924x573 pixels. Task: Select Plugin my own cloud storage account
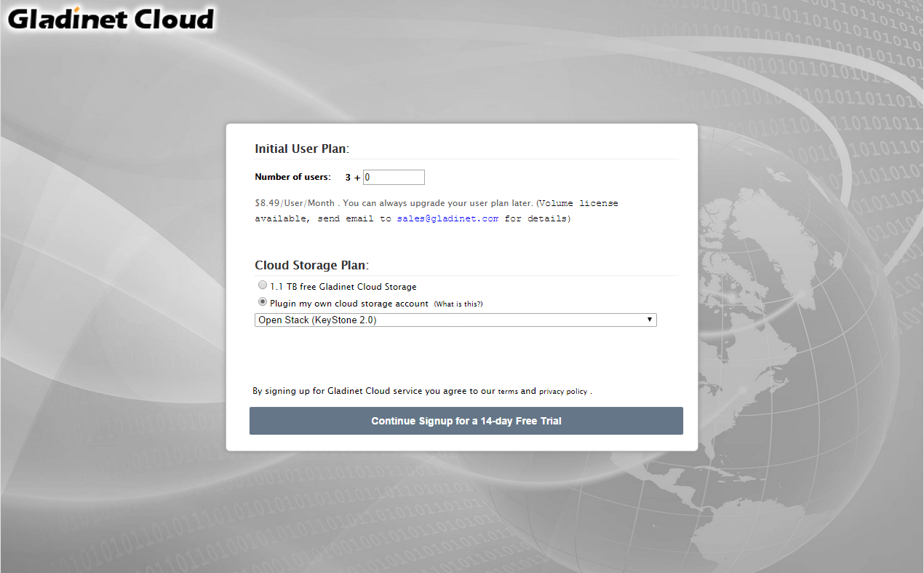point(263,302)
